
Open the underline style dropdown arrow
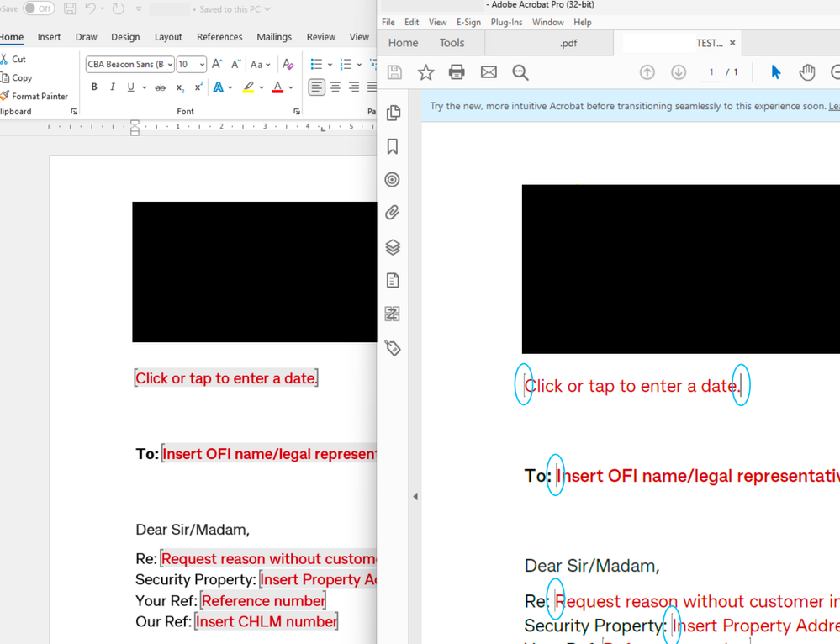click(144, 87)
